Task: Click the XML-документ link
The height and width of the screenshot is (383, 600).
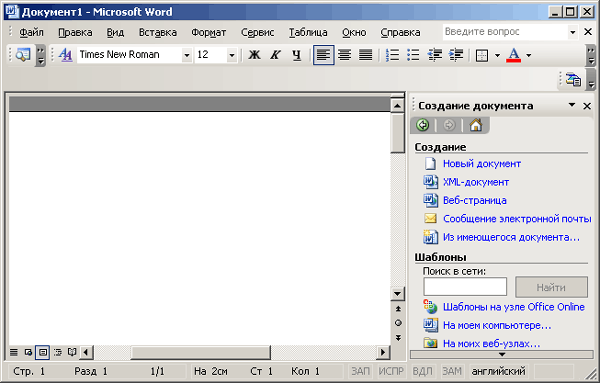Action: point(476,182)
